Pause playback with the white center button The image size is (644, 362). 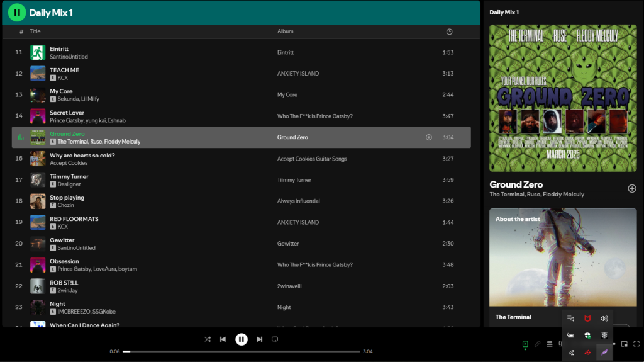click(241, 339)
